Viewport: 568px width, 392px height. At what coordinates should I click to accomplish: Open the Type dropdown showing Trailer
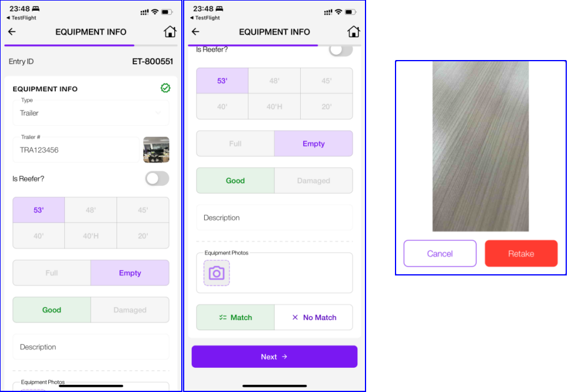point(91,113)
